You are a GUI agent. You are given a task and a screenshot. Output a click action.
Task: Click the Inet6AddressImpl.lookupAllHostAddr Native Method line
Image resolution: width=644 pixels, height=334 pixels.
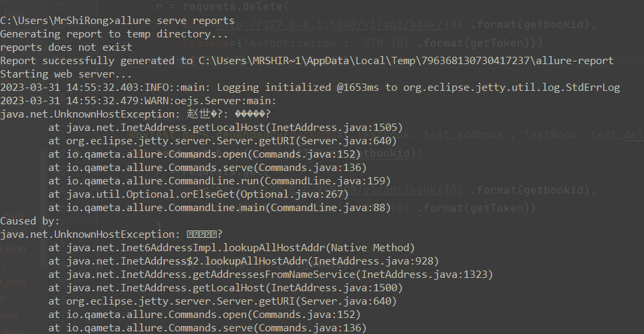231,248
